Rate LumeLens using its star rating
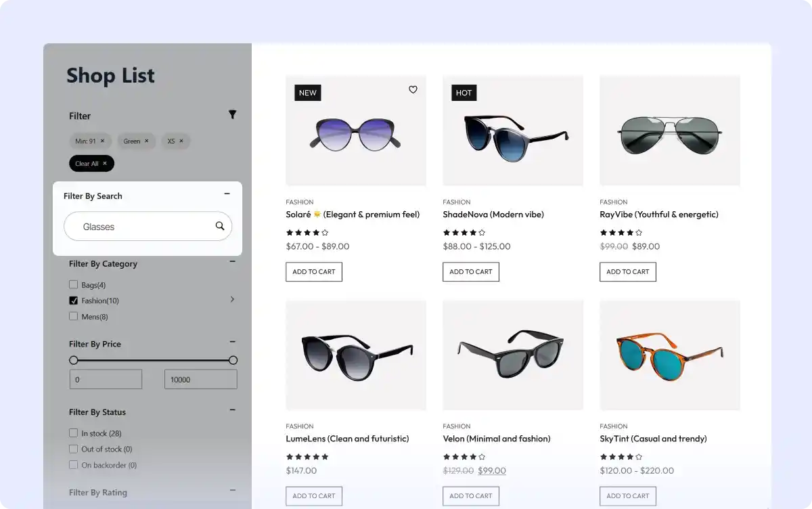The image size is (812, 509). pos(307,457)
